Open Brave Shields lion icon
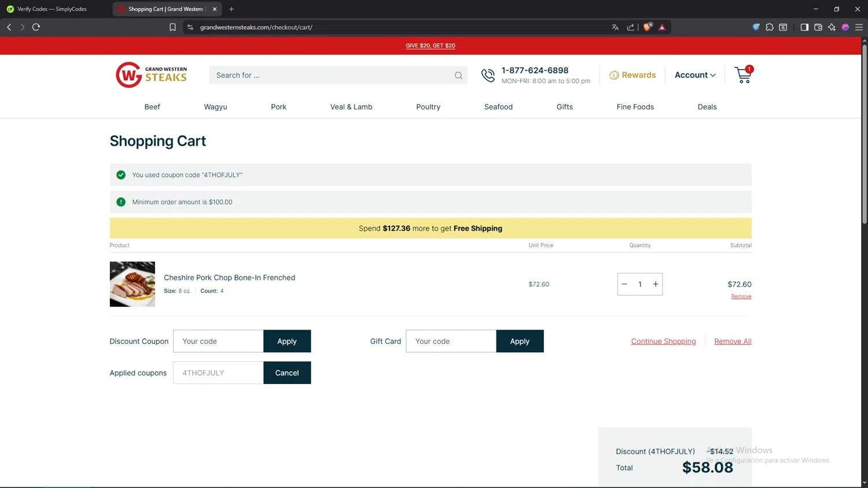 (x=648, y=27)
